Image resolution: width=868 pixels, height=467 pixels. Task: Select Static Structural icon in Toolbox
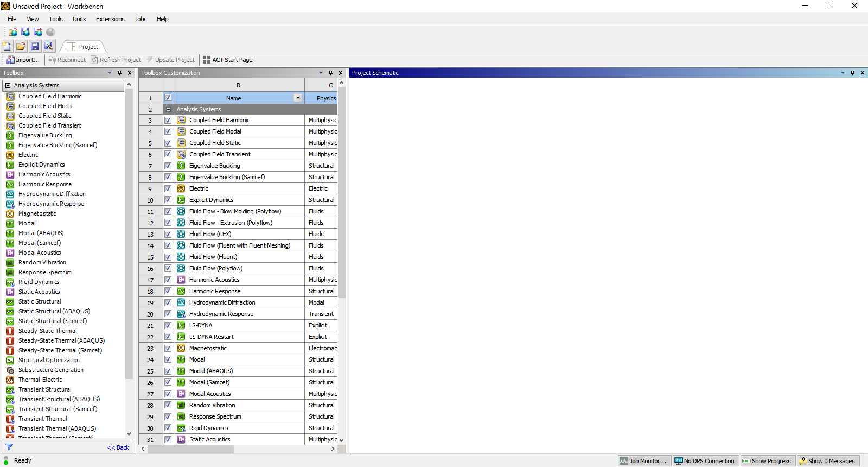[x=10, y=301]
